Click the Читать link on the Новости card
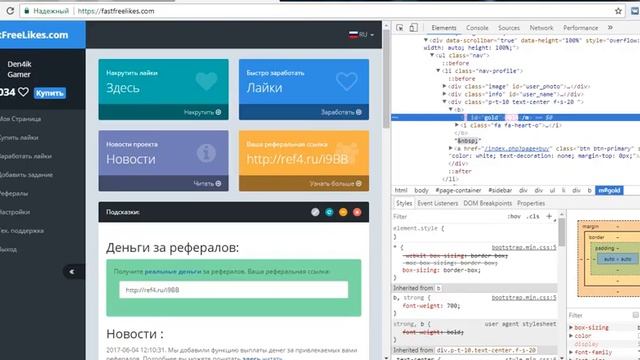The image size is (640, 360). tap(207, 184)
